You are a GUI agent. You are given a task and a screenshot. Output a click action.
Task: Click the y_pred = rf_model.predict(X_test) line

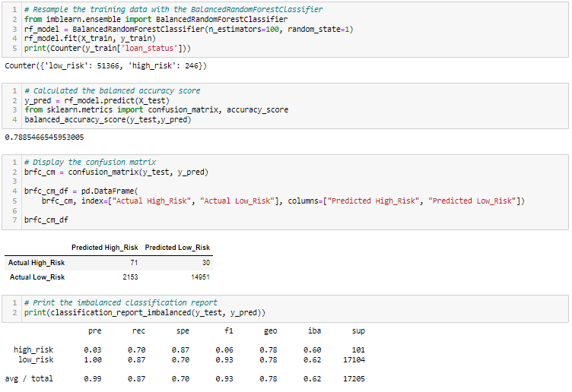[x=97, y=100]
